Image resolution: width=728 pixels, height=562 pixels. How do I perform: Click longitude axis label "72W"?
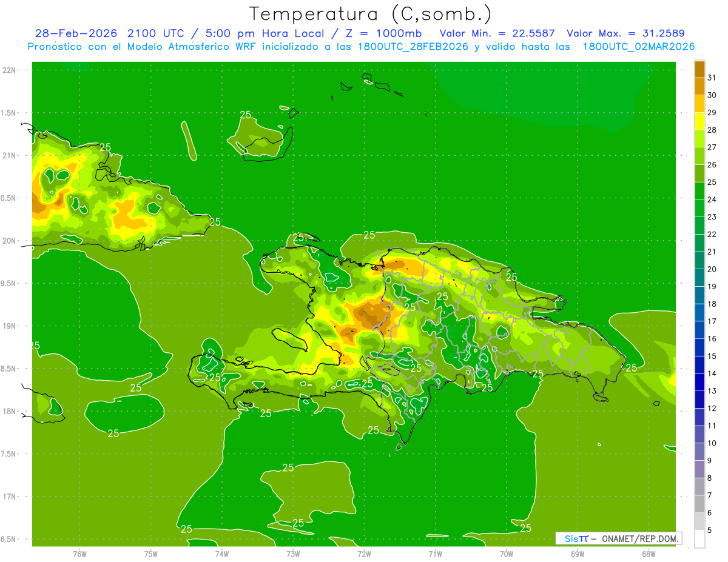(x=364, y=554)
